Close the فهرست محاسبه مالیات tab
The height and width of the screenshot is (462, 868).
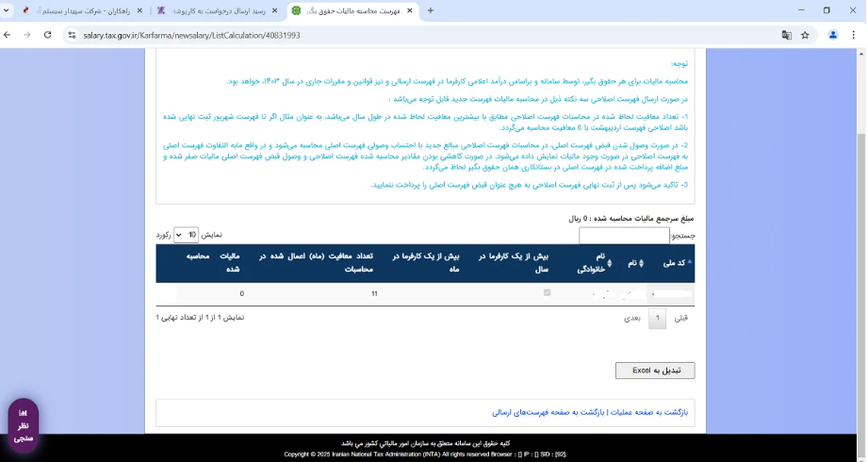point(410,10)
